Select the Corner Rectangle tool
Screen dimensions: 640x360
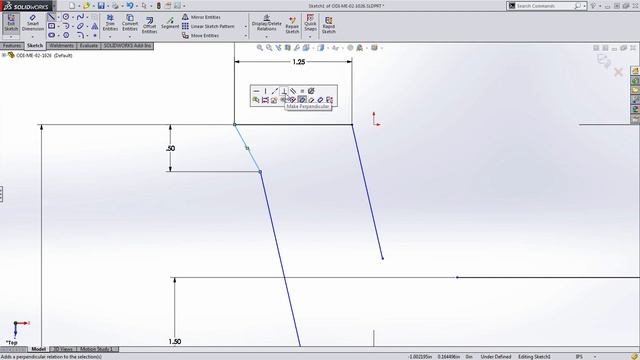[51, 26]
